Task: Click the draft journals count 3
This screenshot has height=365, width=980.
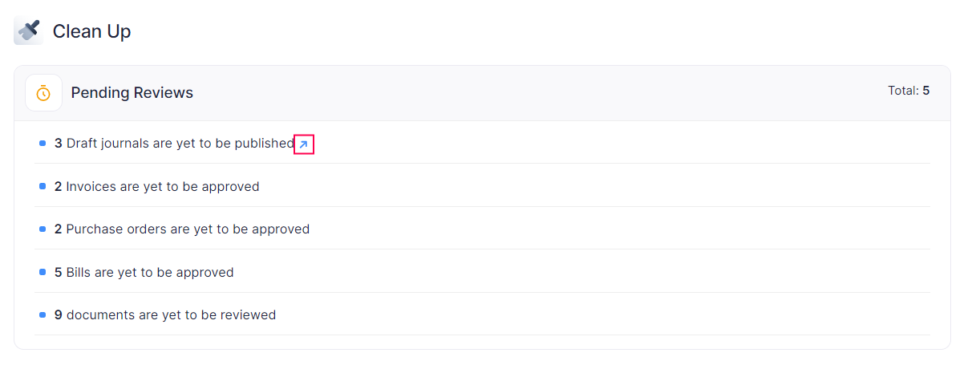Action: coord(58,144)
